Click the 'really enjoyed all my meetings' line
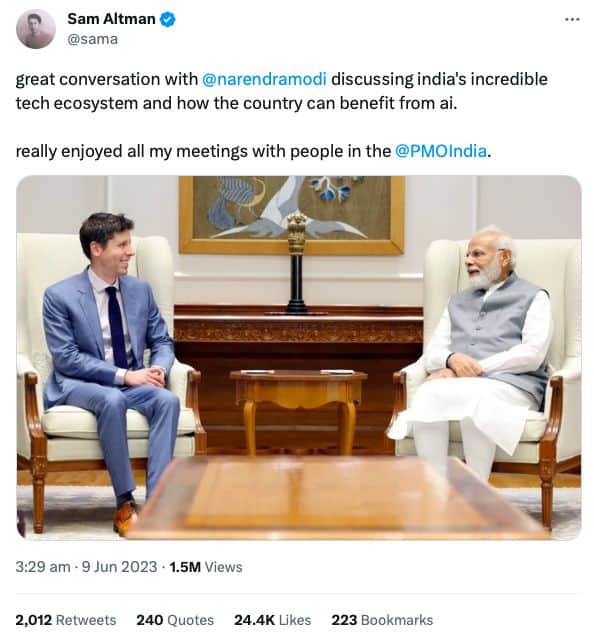 [254, 151]
